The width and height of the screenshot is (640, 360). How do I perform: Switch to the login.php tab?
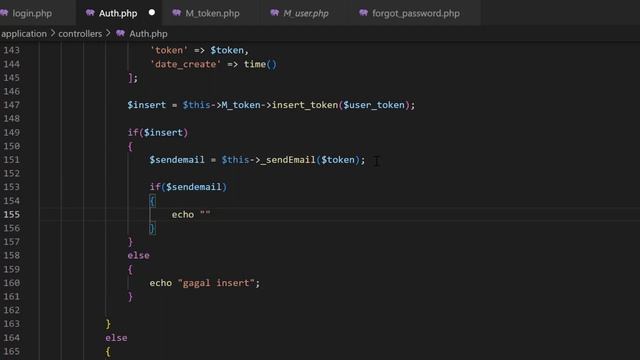pos(31,13)
